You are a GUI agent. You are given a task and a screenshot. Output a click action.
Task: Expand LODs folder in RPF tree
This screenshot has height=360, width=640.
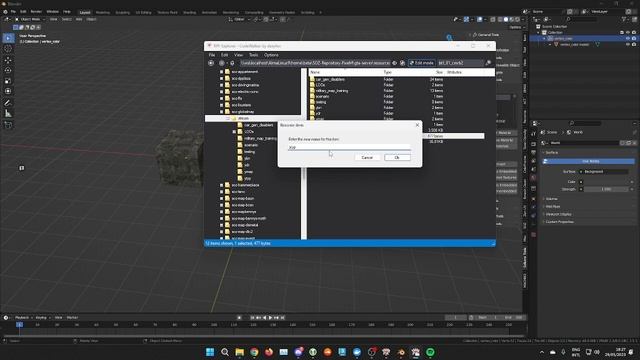234,132
